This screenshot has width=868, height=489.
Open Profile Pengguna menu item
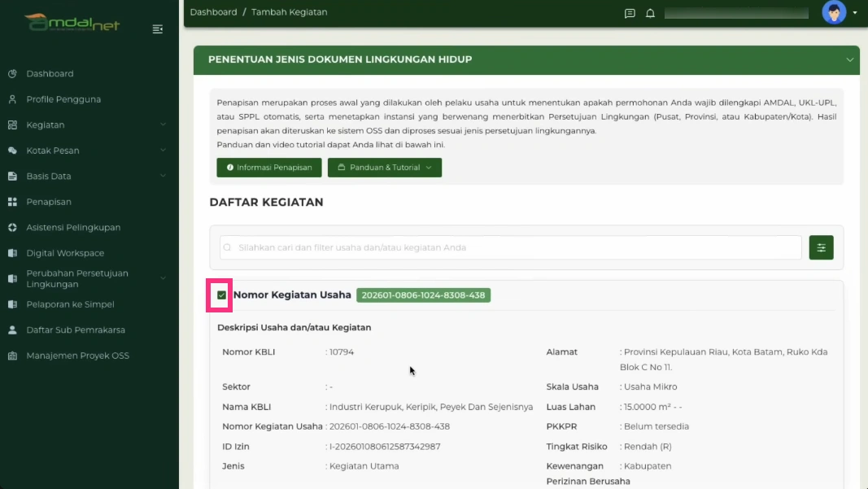tap(63, 99)
